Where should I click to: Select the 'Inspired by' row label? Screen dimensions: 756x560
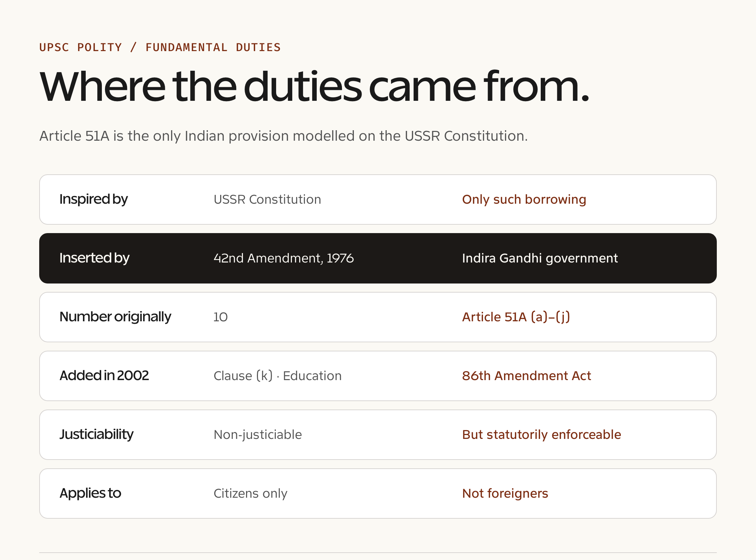(93, 199)
